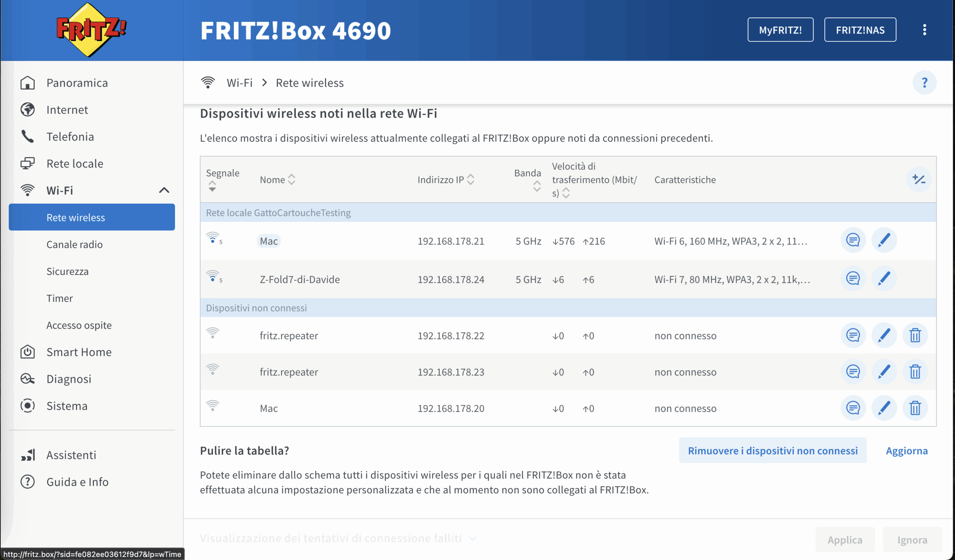Click Wi-Fi signal icon of Z-Fold7-di-Davide

(213, 276)
